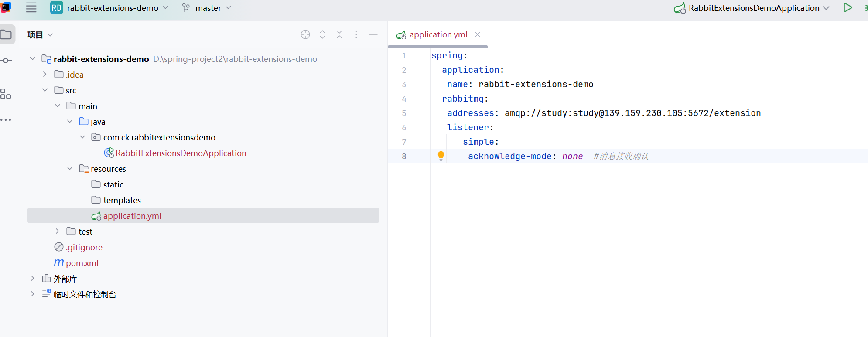Click the amqp addresses URL value

632,113
